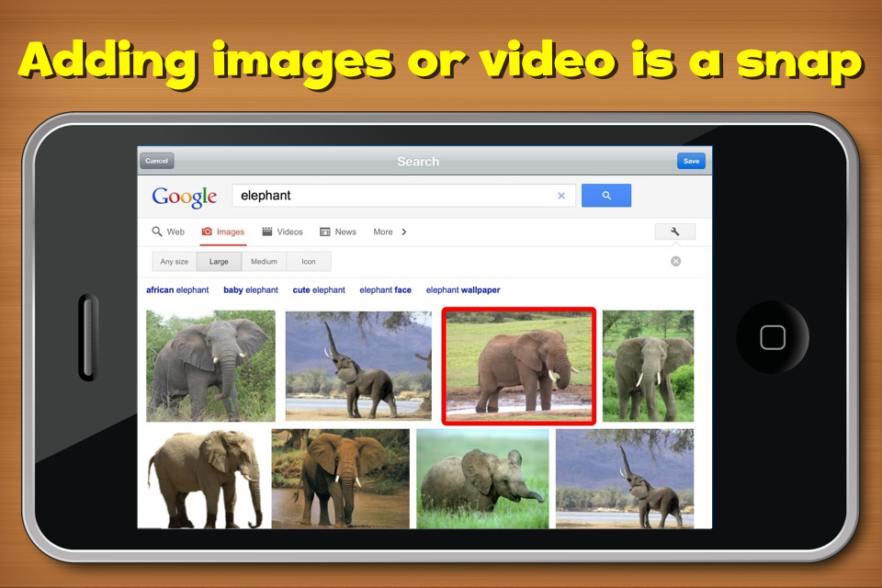Select the Icon size filter
This screenshot has width=882, height=588.
tap(309, 262)
